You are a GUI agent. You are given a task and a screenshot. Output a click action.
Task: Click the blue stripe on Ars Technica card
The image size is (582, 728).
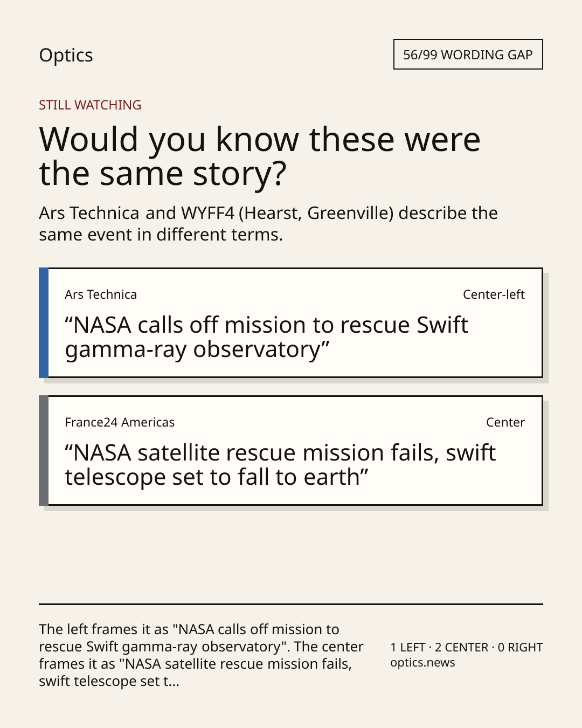[44, 322]
